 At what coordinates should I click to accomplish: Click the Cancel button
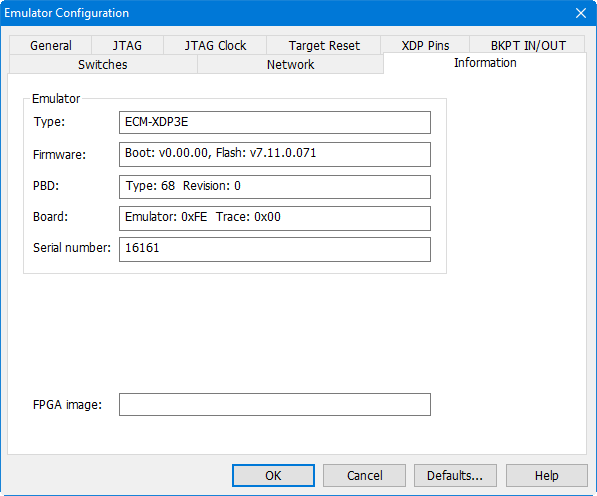point(364,475)
